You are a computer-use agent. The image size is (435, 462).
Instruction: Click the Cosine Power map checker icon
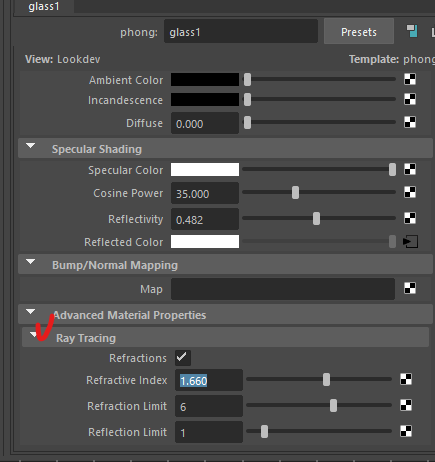click(x=410, y=192)
